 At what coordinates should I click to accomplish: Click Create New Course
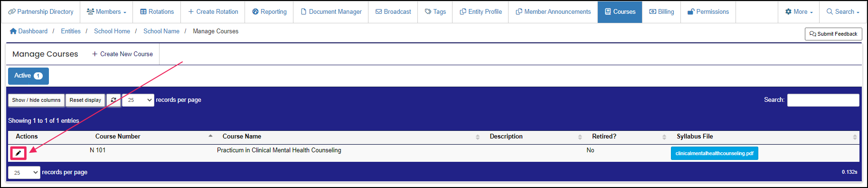(123, 54)
